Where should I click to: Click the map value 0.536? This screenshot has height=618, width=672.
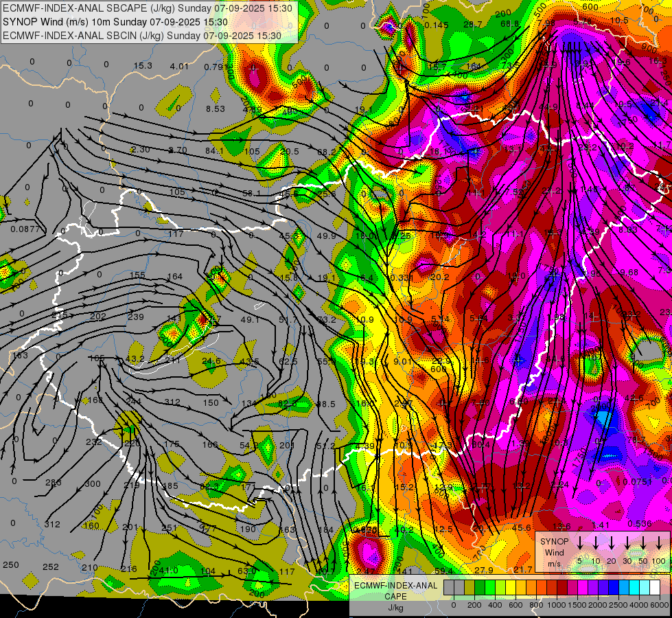click(640, 524)
